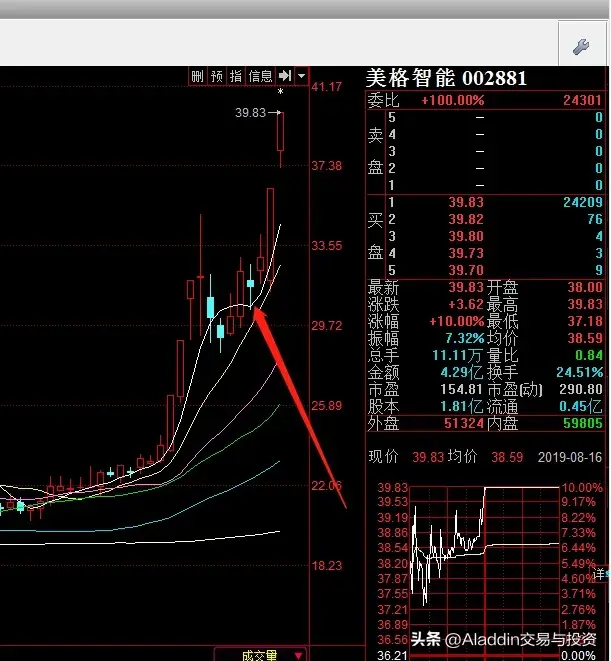
Task: Click the 委比 +100.00% value
Action: tap(452, 101)
